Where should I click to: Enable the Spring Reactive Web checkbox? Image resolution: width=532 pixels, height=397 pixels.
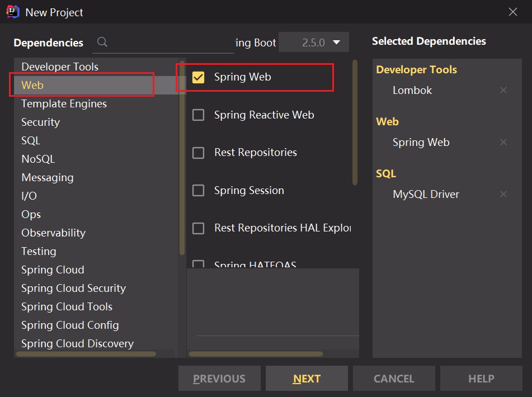tap(199, 115)
